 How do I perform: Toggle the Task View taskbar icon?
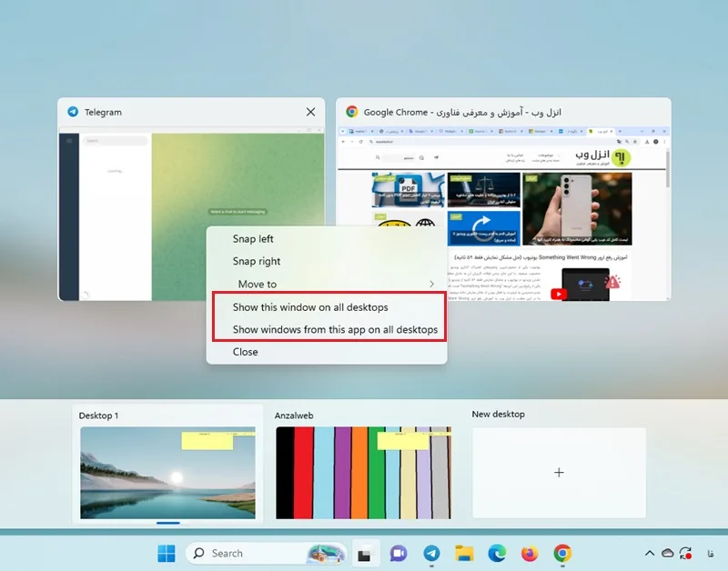pos(366,554)
